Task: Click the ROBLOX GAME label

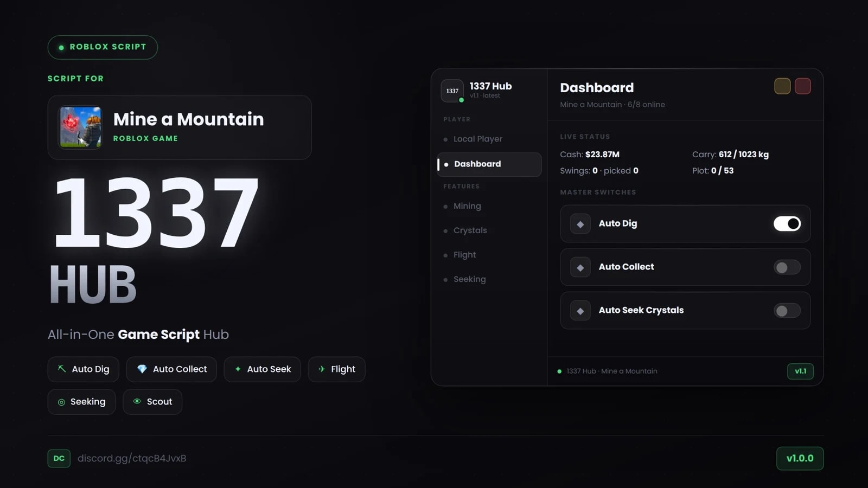Action: click(145, 139)
